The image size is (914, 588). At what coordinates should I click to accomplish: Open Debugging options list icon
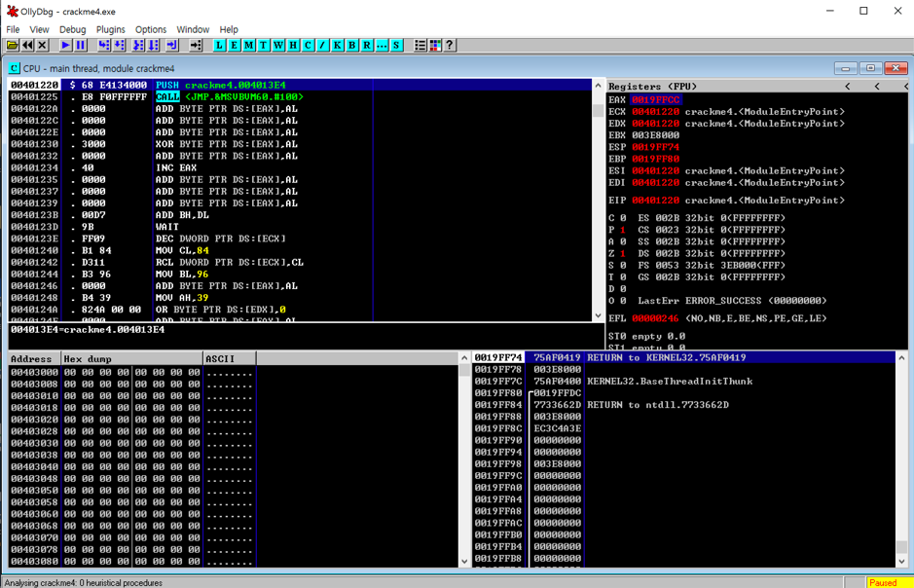[x=420, y=45]
